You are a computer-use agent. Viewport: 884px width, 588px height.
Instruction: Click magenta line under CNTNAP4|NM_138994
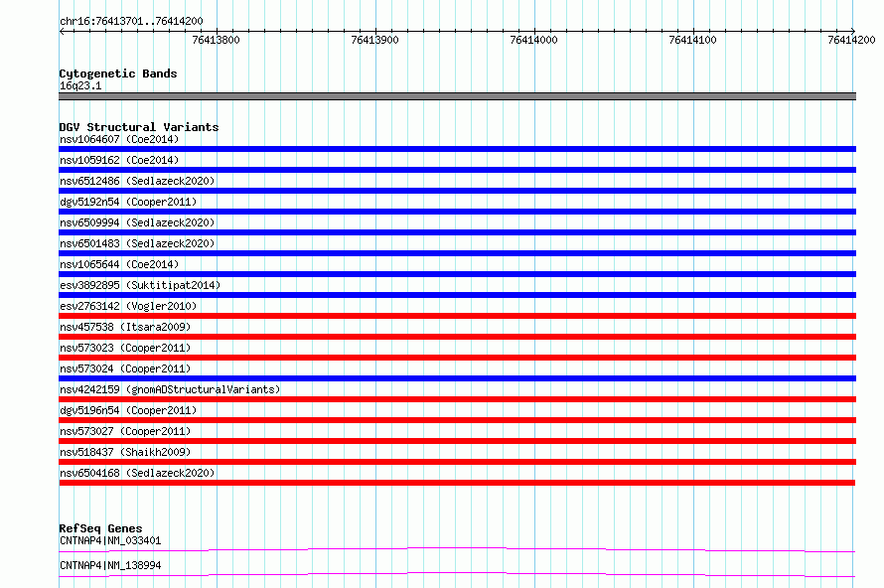point(457,574)
